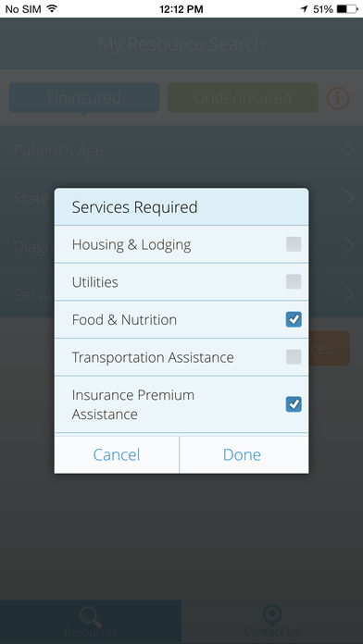Tap the Cancel button

pyautogui.click(x=117, y=454)
